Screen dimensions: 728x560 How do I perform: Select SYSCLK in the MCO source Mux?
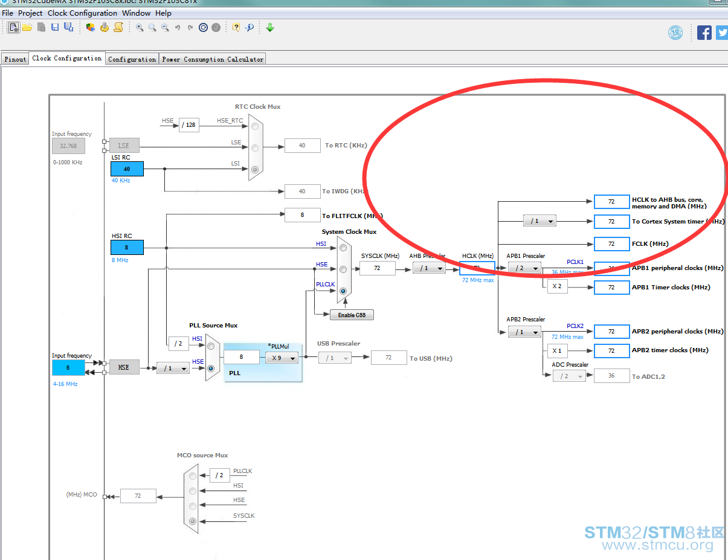(x=193, y=521)
